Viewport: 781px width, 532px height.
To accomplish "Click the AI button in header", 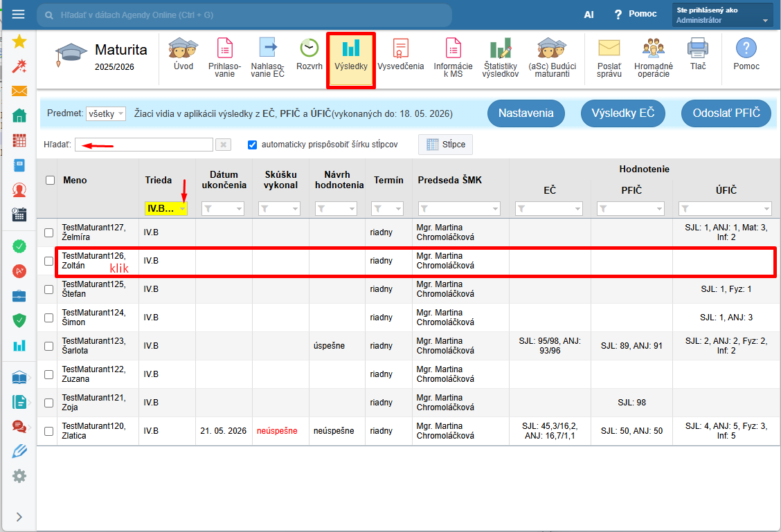I will click(589, 15).
